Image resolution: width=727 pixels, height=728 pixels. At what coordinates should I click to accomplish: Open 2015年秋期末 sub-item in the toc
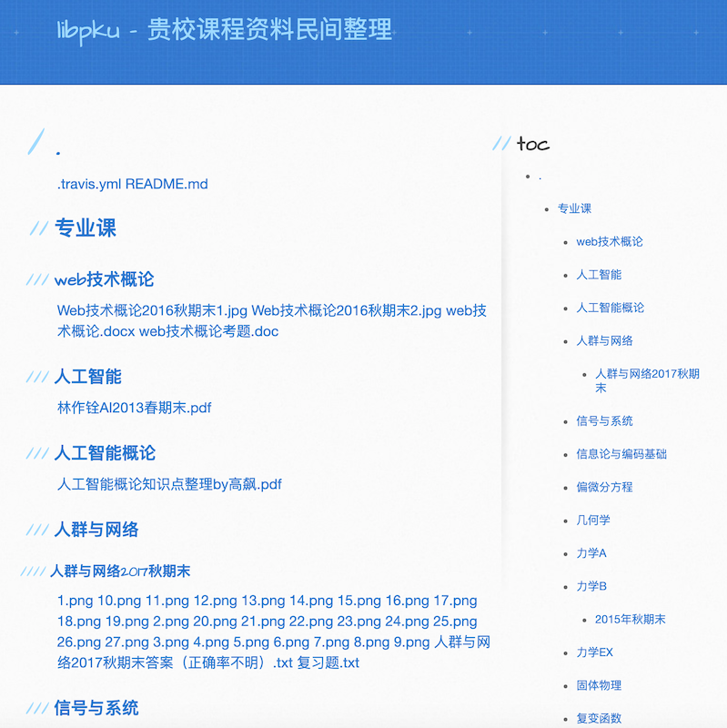(630, 619)
